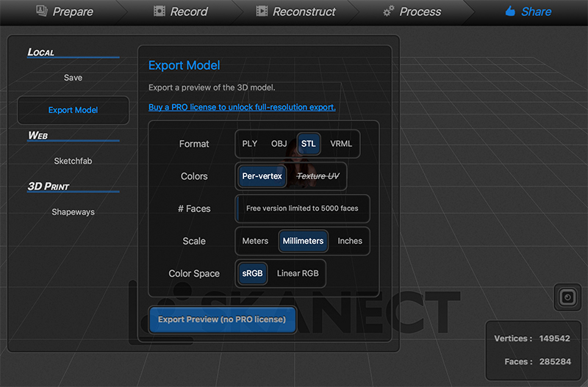Click the Scale label
588x387 pixels.
194,241
